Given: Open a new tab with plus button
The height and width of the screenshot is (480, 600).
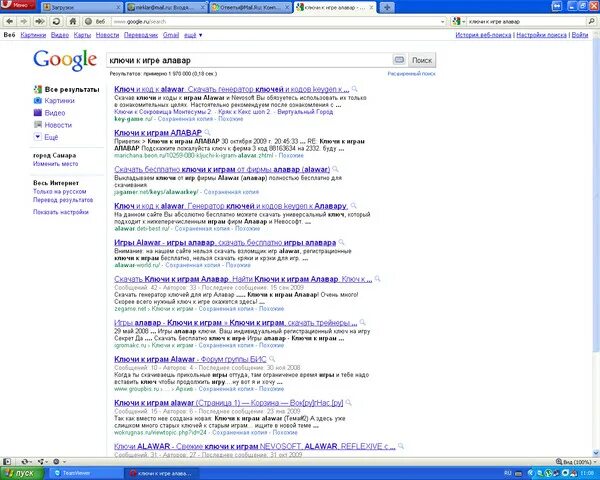Looking at the screenshot, I should pos(387,7).
